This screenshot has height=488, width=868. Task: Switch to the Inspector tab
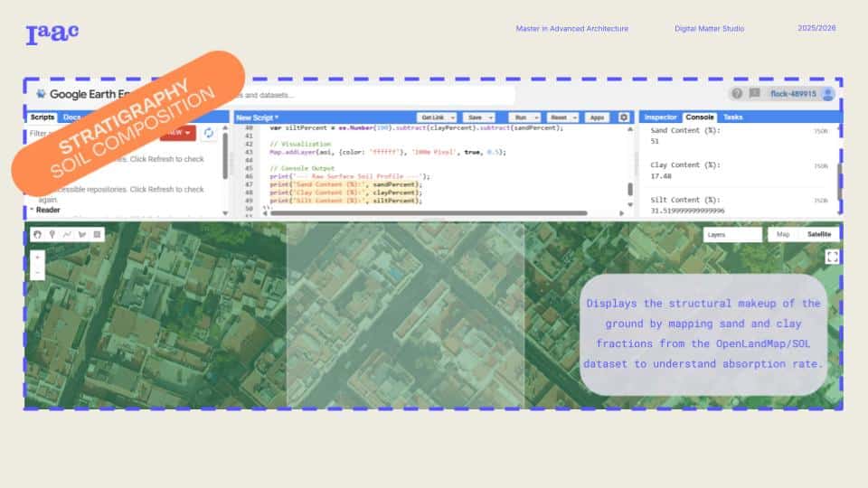(x=660, y=117)
